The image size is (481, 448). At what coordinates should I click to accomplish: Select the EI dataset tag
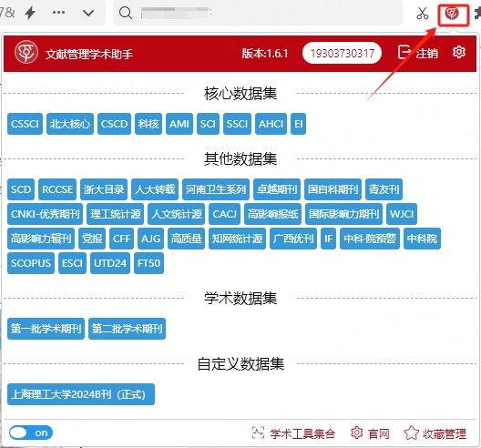(x=299, y=124)
